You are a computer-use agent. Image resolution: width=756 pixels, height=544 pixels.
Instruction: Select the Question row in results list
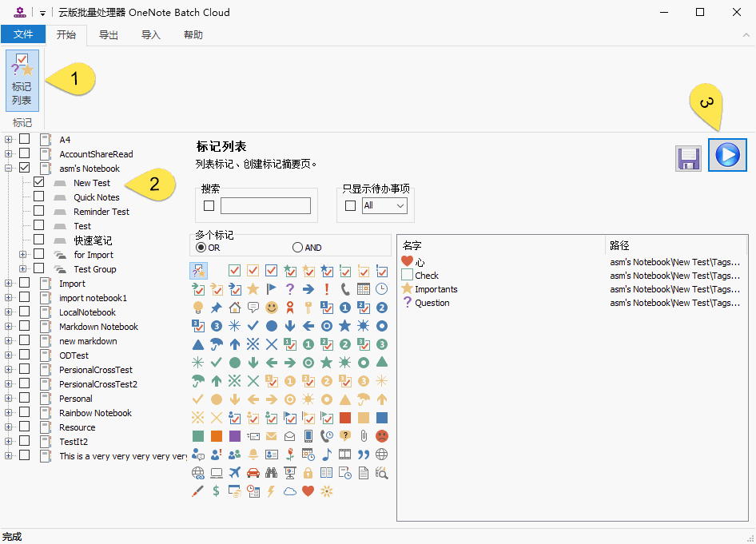click(573, 303)
